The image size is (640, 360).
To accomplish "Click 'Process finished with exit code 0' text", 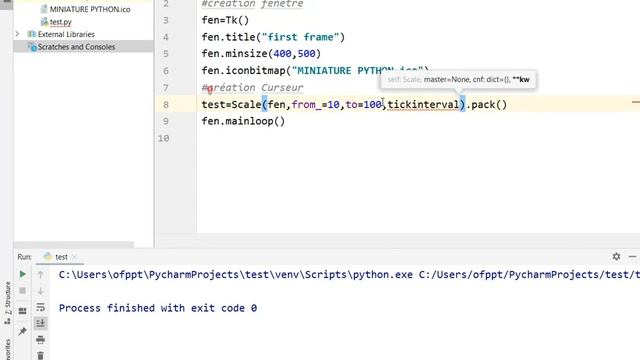I will 158,308.
